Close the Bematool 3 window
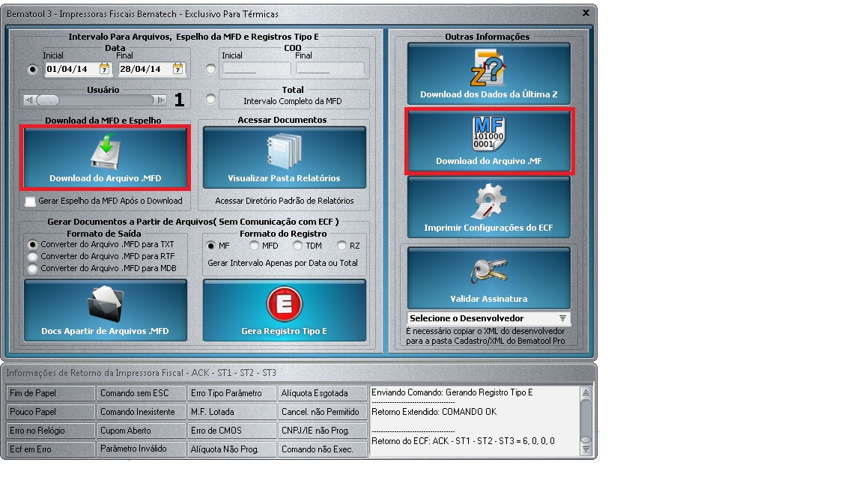The height and width of the screenshot is (504, 841). (x=586, y=12)
